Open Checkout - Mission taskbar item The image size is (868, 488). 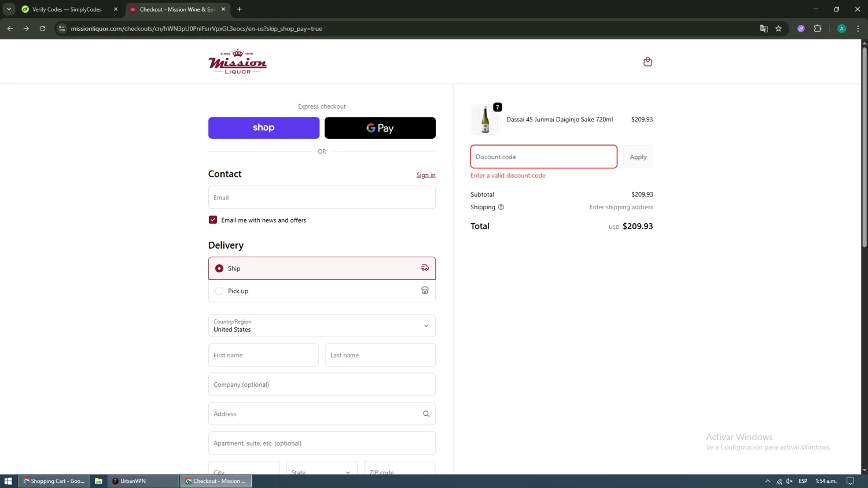(216, 481)
